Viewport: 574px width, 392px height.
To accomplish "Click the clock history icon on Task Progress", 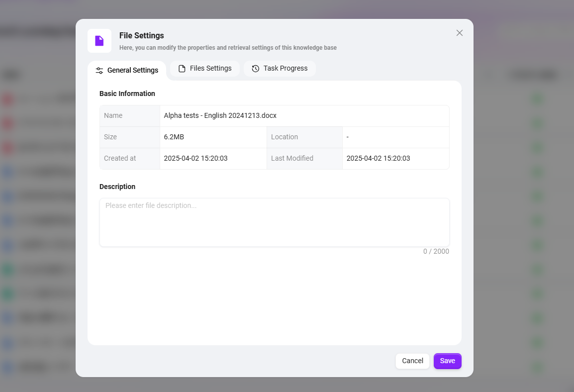I will [256, 69].
